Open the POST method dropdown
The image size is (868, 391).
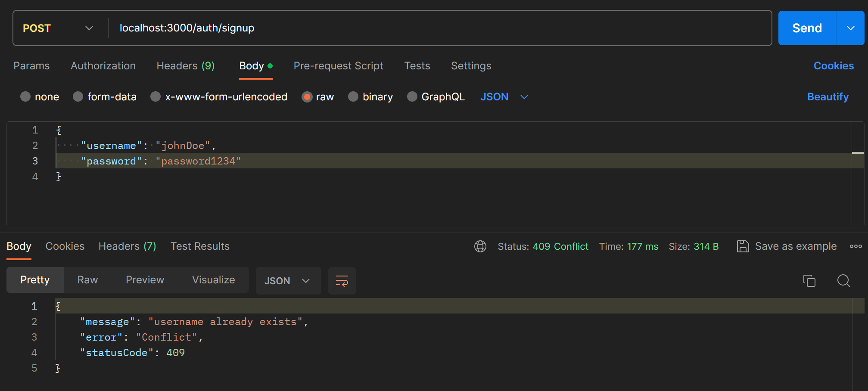point(58,28)
